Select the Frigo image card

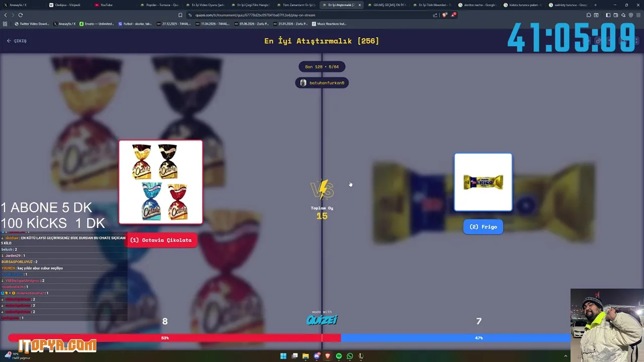pos(483,182)
